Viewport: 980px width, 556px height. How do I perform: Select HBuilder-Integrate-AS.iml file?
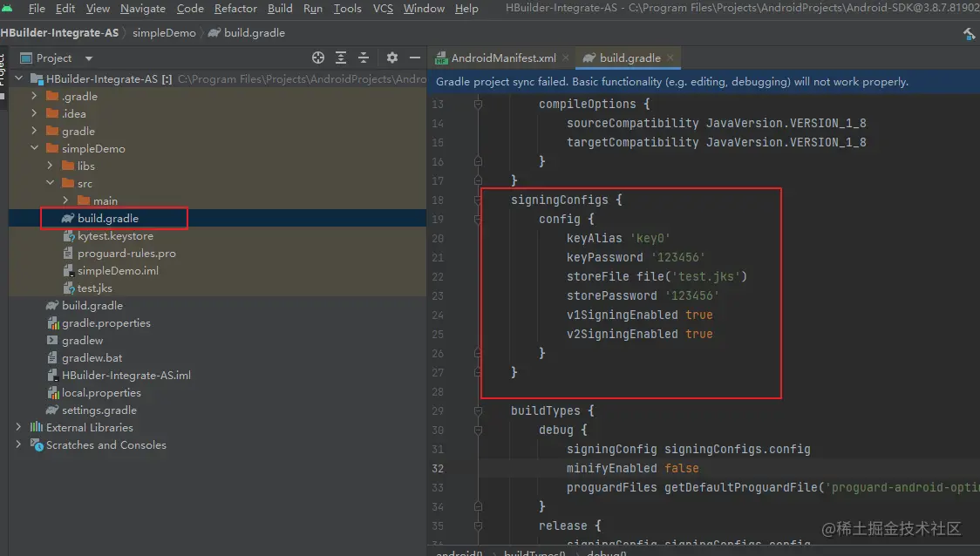coord(126,376)
